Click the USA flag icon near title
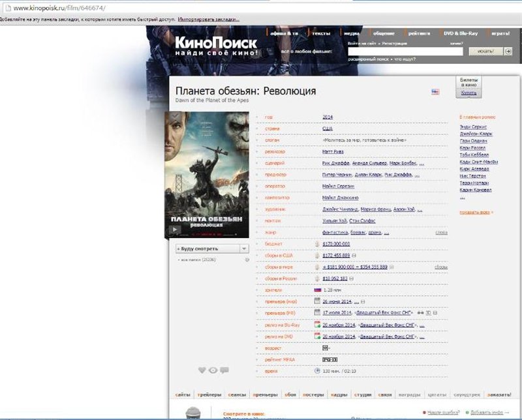This screenshot has width=522, height=420. tap(435, 91)
